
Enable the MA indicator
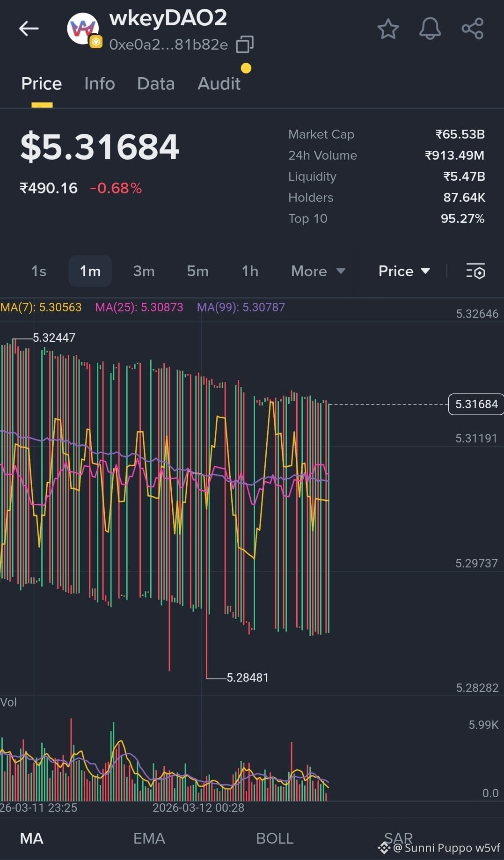point(31,838)
